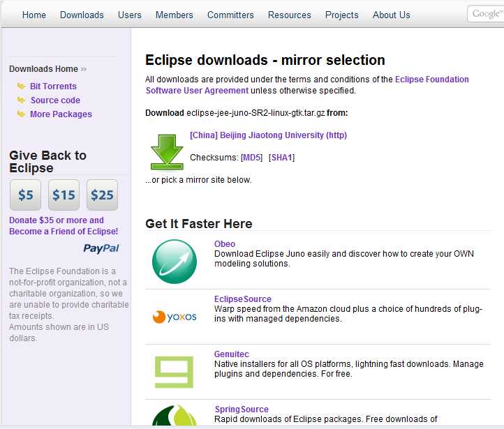Image resolution: width=504 pixels, height=429 pixels.
Task: Open the Downloads Home link
Action: (x=43, y=69)
